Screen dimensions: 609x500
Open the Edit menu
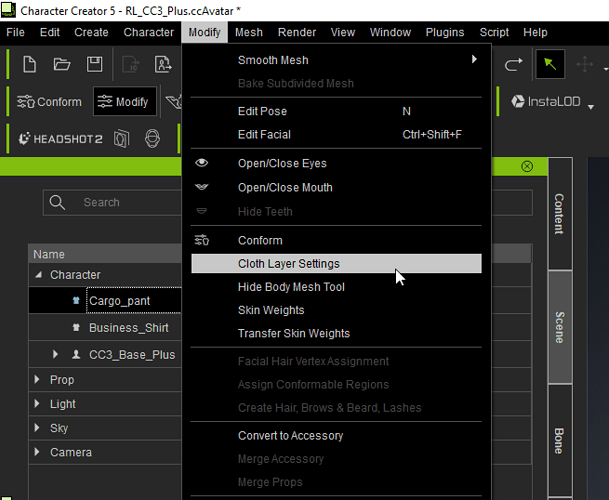point(50,32)
